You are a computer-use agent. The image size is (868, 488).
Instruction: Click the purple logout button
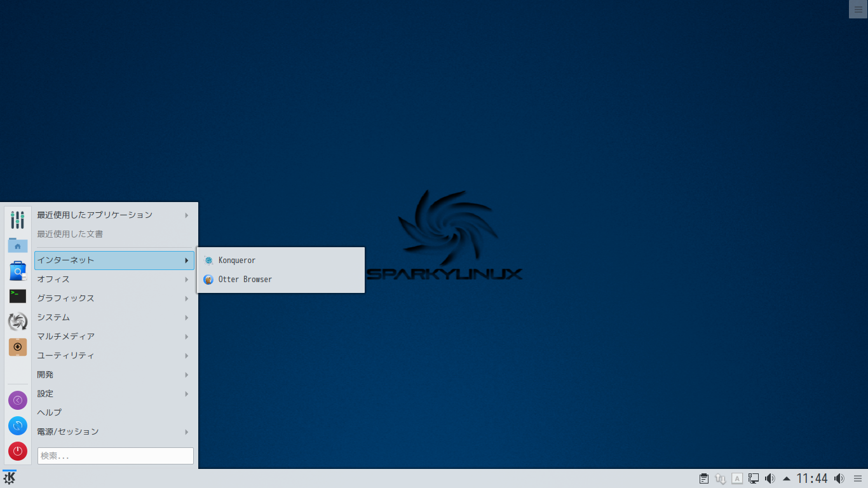tap(18, 400)
